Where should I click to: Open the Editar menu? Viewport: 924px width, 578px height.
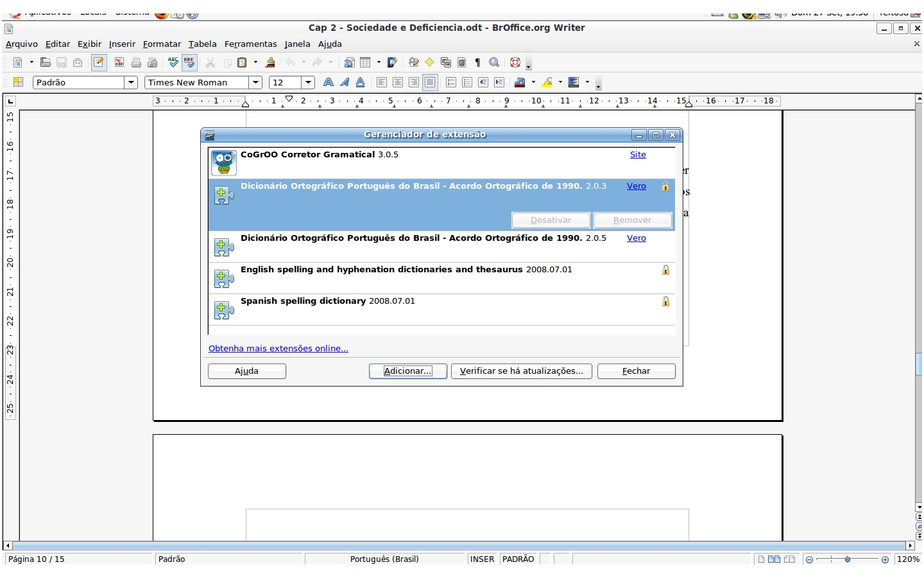pos(58,44)
